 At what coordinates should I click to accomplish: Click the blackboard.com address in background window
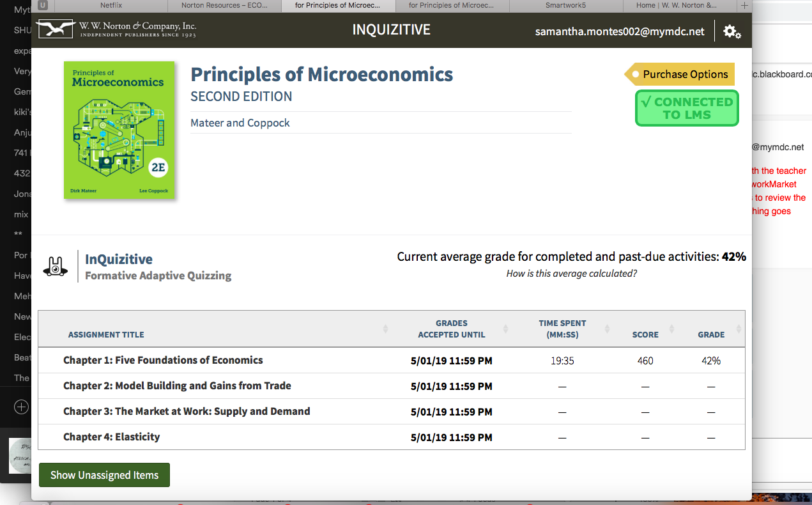pos(782,74)
